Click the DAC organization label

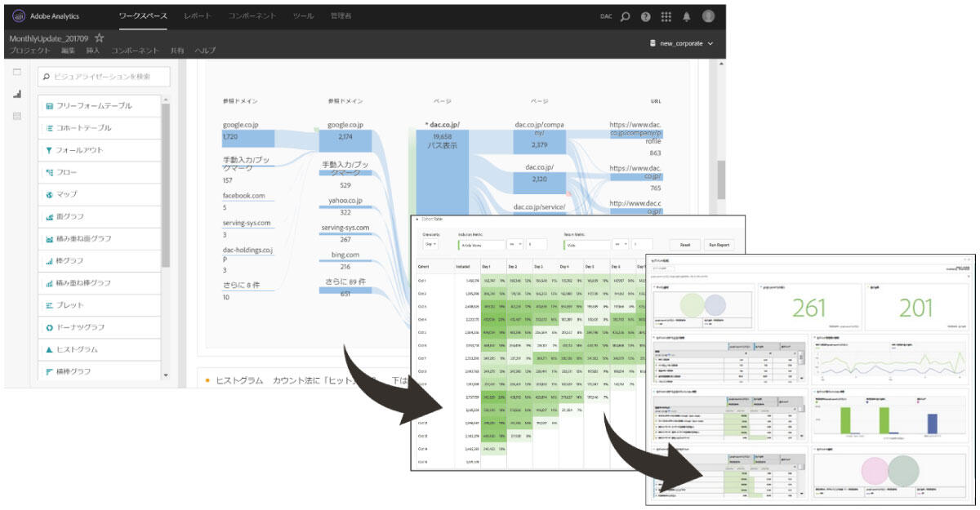pyautogui.click(x=606, y=16)
